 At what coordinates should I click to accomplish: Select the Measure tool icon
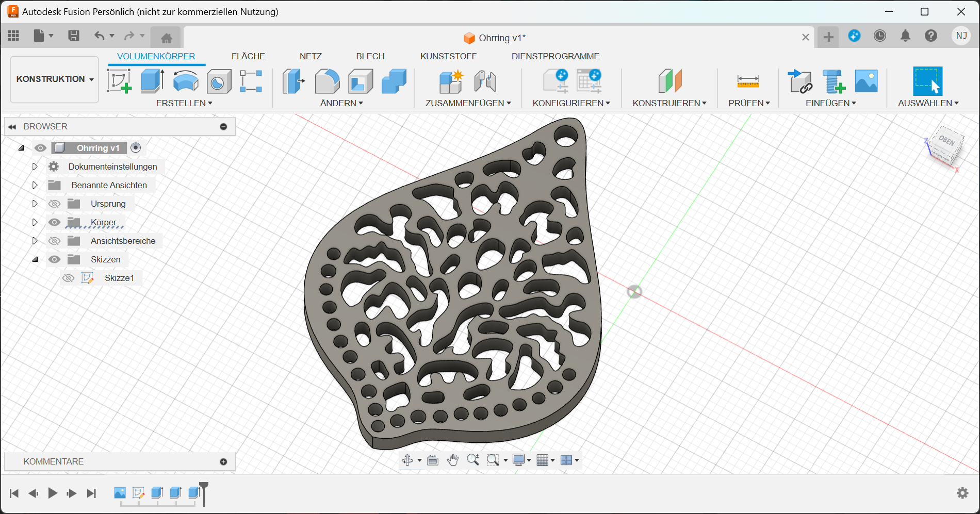(748, 81)
